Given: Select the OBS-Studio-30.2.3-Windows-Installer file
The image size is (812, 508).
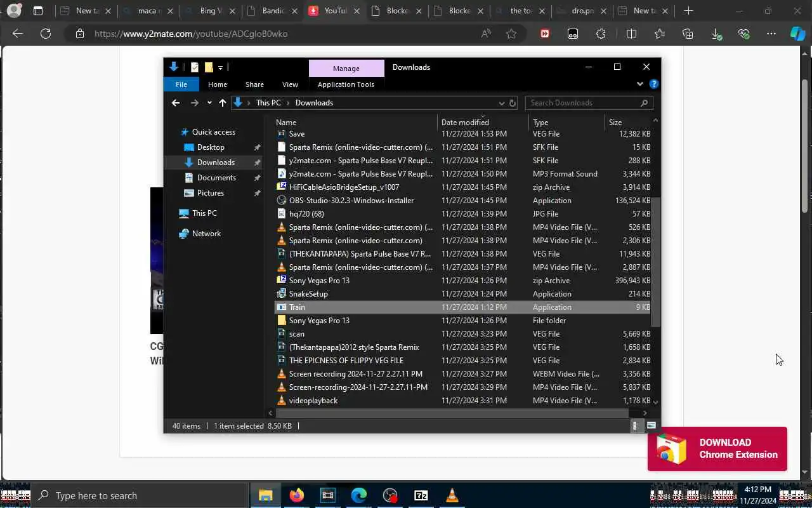Looking at the screenshot, I should (x=351, y=201).
